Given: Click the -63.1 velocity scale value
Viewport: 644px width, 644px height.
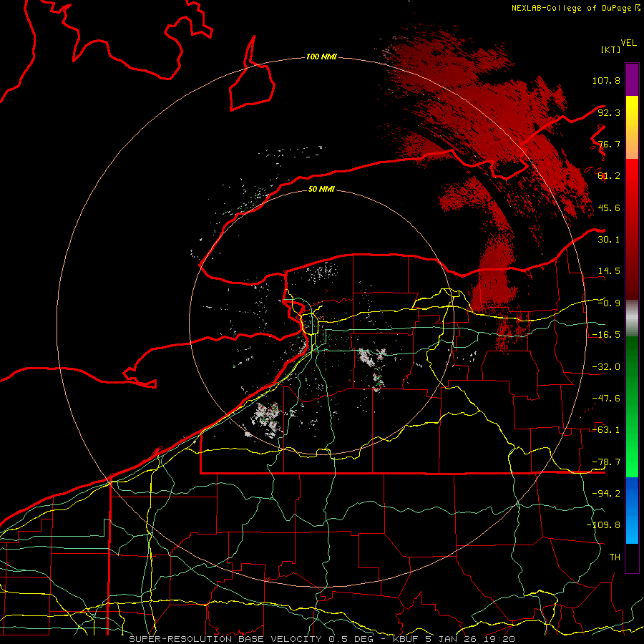Looking at the screenshot, I should (606, 430).
